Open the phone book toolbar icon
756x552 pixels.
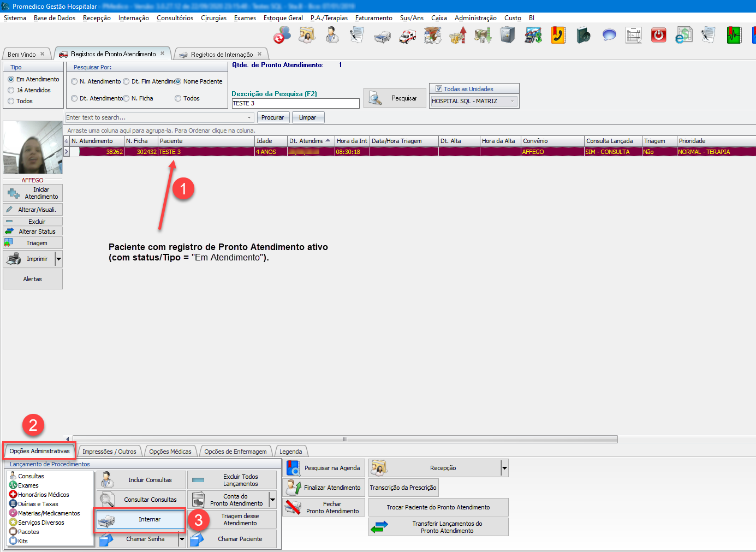point(558,35)
